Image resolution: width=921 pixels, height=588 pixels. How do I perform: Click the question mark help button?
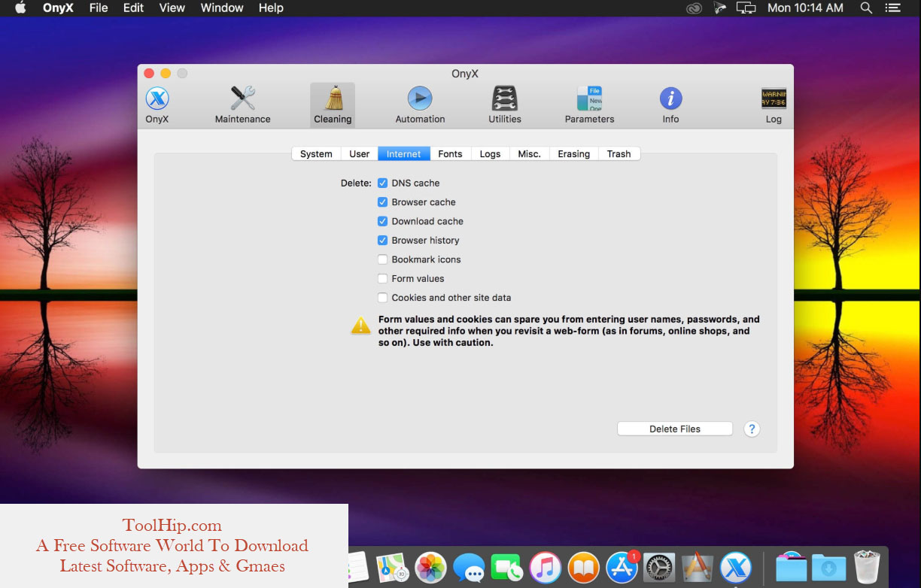coord(752,429)
